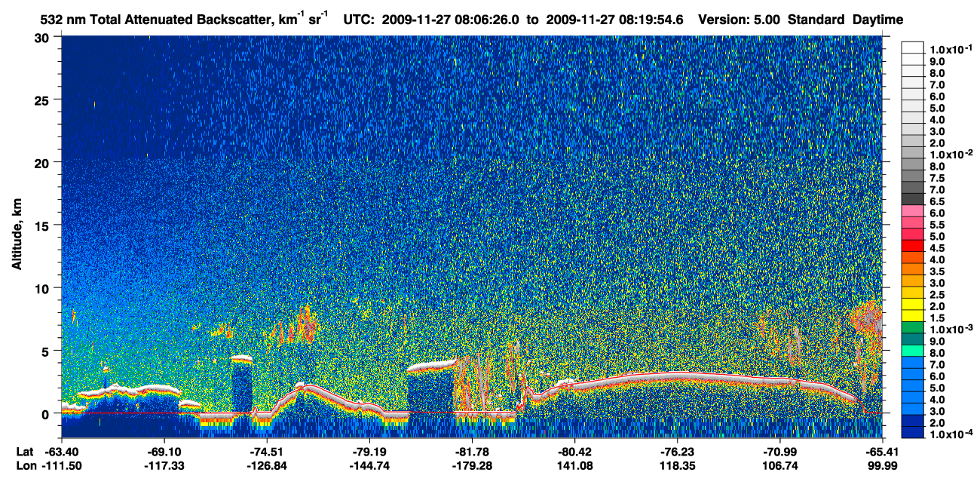Click the 'Daytime' word in the header
The image size is (980, 503).
pyautogui.click(x=878, y=20)
